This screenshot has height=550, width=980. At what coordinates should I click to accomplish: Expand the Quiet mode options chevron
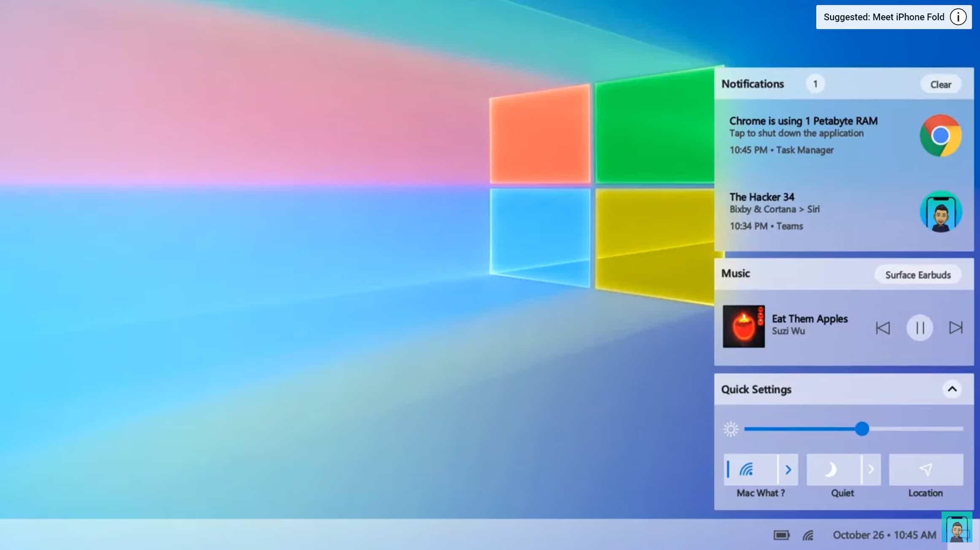(x=871, y=469)
